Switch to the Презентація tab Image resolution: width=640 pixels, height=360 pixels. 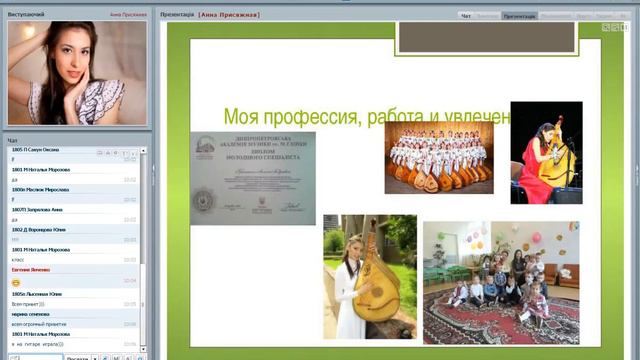[x=519, y=16]
